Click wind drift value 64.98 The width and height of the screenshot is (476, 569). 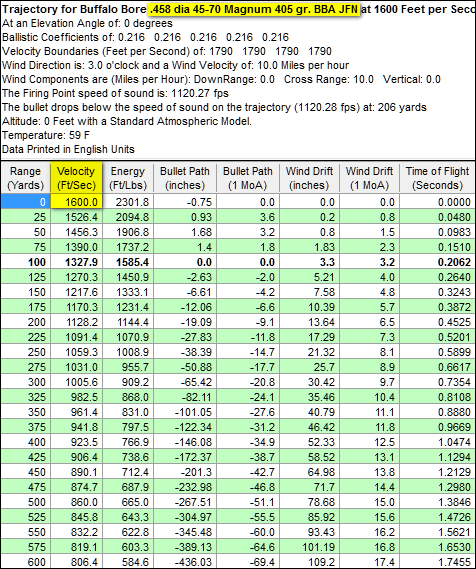[309, 472]
